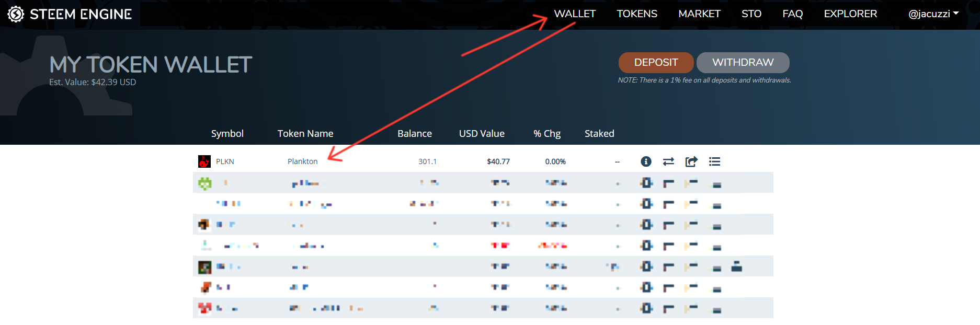The height and width of the screenshot is (325, 980).
Task: Open PLKN market exchange arrows icon
Action: pyautogui.click(x=668, y=161)
